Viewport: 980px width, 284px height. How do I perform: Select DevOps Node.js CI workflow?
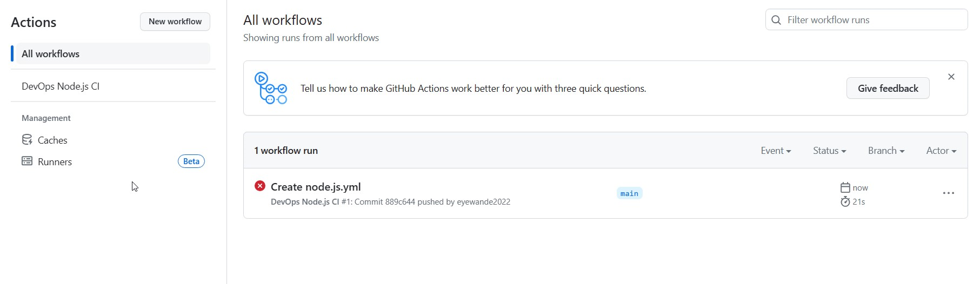pos(61,86)
